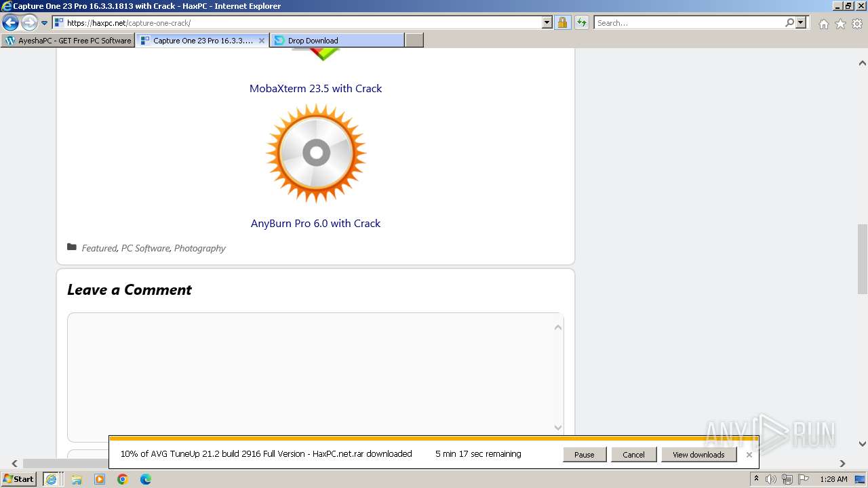Screen dimensions: 868x488
Task: Click comment box scroll up arrow
Action: click(x=558, y=327)
